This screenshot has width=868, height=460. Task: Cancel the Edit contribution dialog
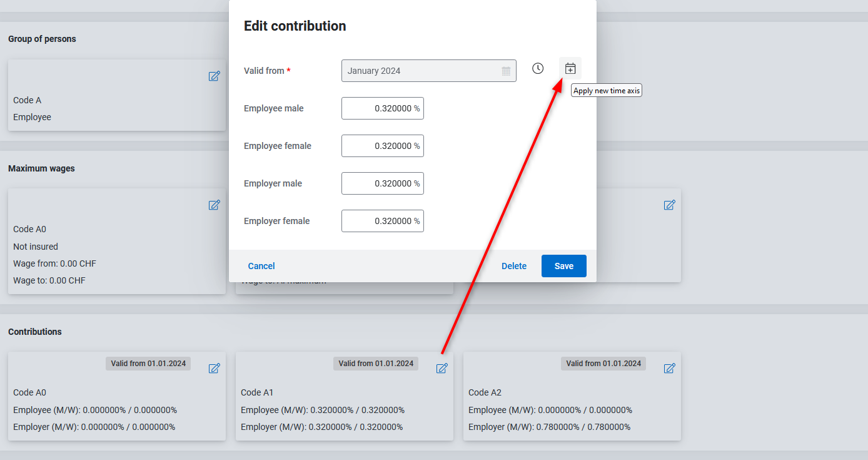click(261, 266)
